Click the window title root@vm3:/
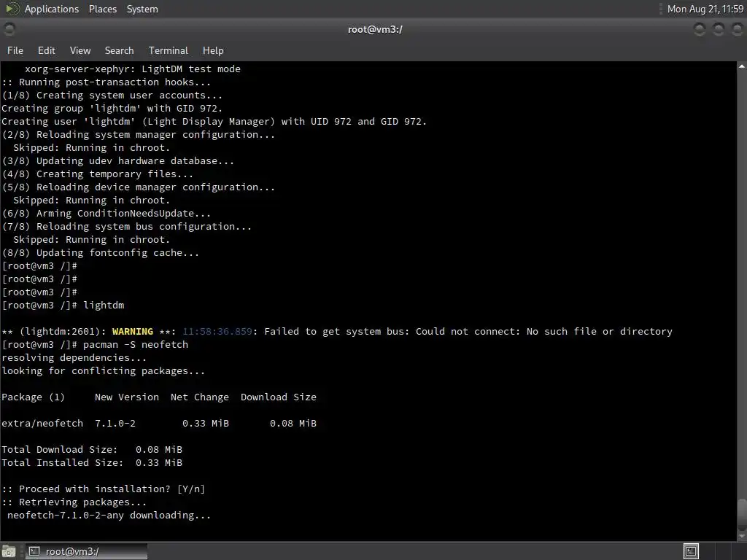Image resolution: width=747 pixels, height=560 pixels. 375,29
